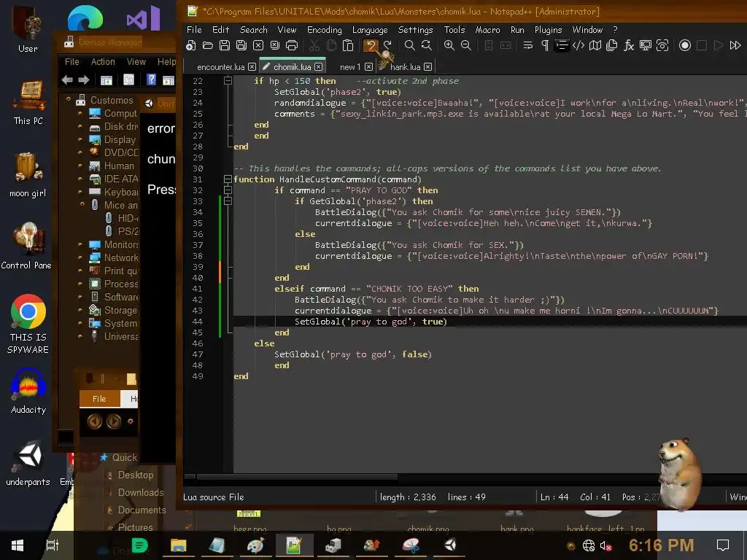Collapse the Mice node in Device Manager
Image resolution: width=747 pixels, height=560 pixels.
82,204
